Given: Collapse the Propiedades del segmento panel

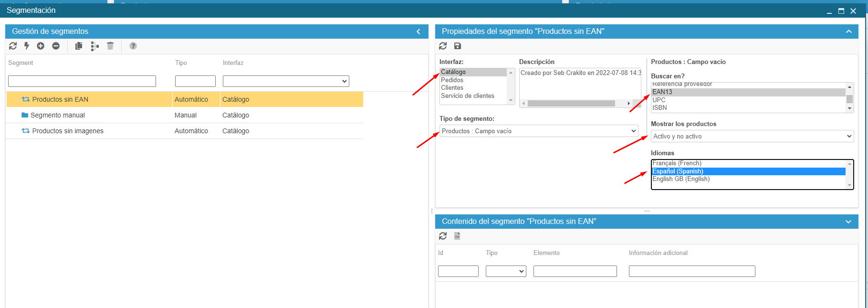Looking at the screenshot, I should [x=848, y=32].
